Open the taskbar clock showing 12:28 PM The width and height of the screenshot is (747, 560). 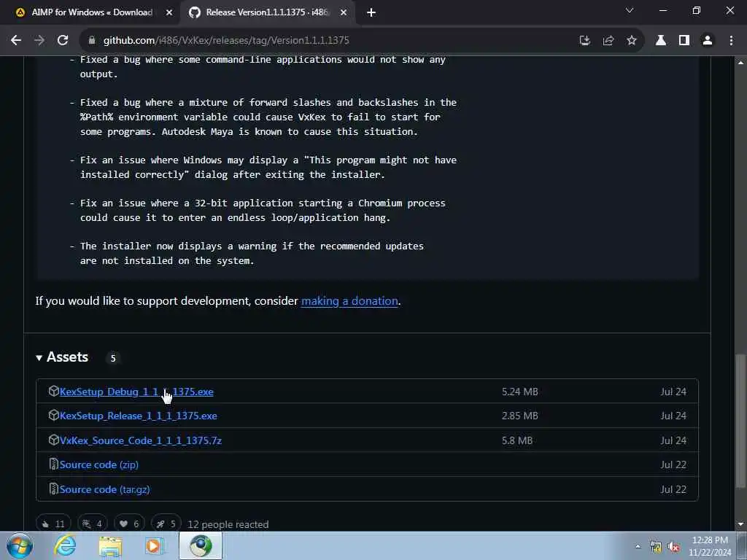pos(710,546)
